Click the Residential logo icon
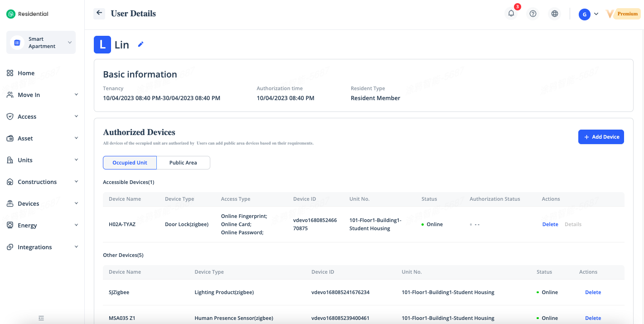The width and height of the screenshot is (644, 324). [x=11, y=14]
